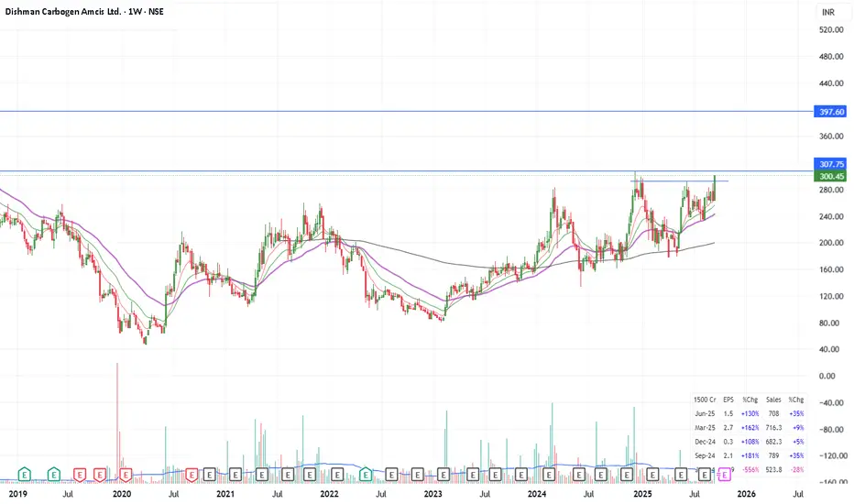854x504 pixels.
Task: Click the last gray earnings marker before the pink one
Action: click(x=705, y=475)
